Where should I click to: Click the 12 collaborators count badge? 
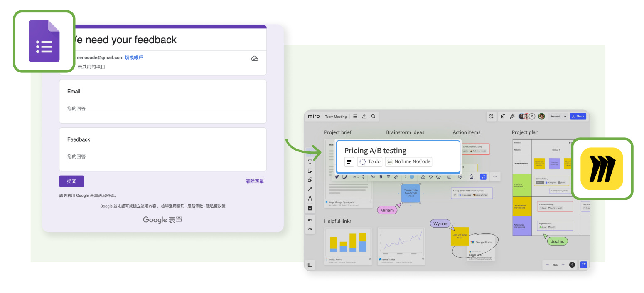[x=532, y=117]
